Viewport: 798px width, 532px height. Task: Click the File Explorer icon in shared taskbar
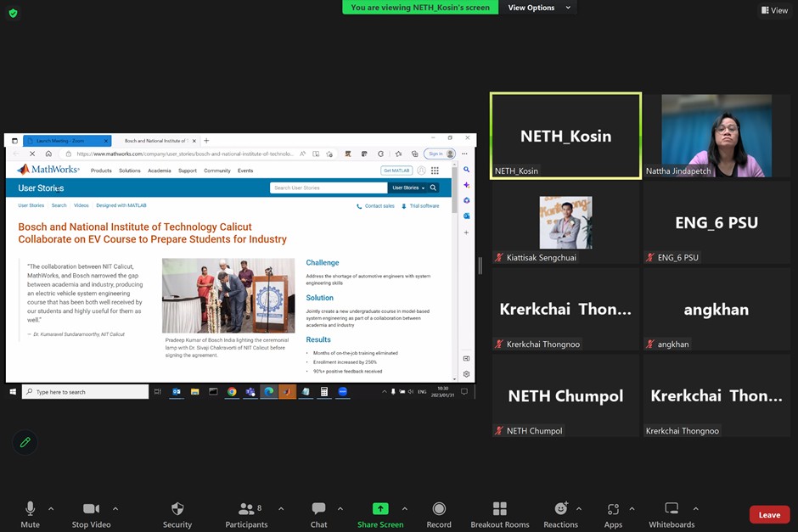point(195,392)
